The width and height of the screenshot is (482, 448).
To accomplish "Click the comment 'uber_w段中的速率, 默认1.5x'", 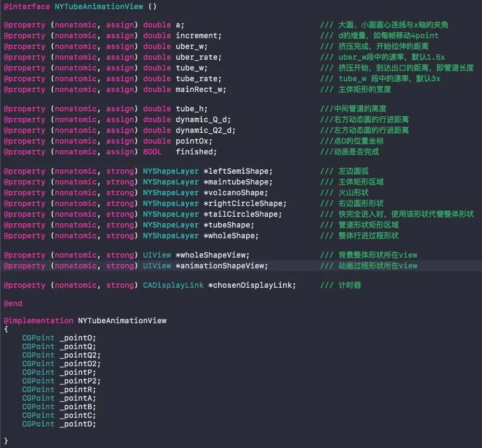I will click(x=392, y=57).
